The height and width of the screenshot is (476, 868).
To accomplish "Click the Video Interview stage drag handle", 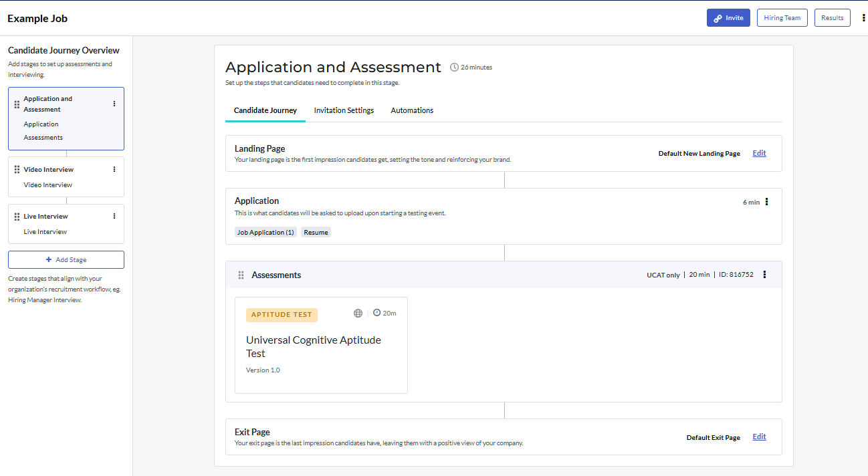I will [x=17, y=170].
